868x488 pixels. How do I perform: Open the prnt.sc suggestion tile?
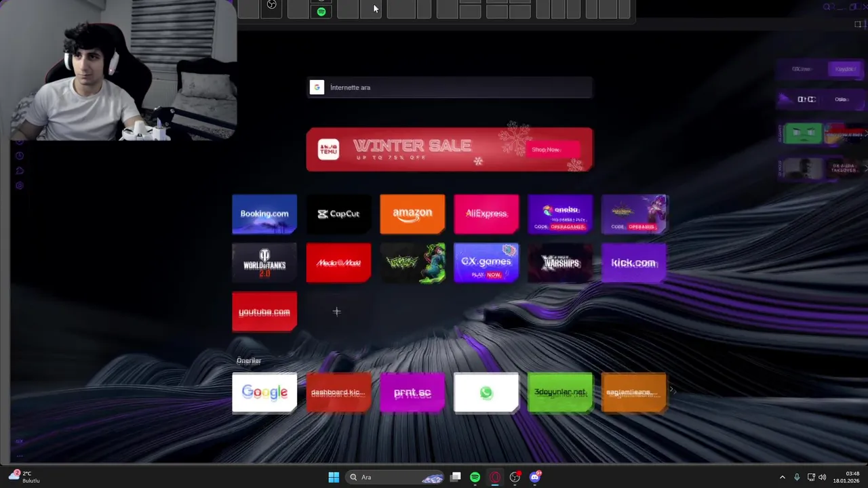tap(412, 392)
